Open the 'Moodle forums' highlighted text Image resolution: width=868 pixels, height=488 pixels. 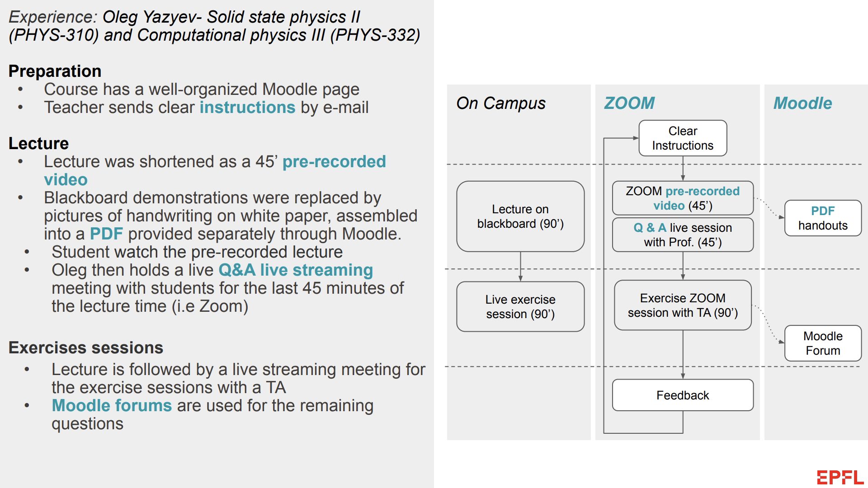pyautogui.click(x=112, y=406)
